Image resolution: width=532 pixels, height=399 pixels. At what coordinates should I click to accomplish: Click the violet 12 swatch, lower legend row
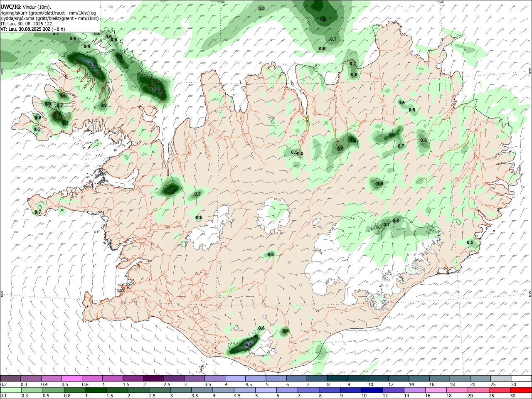(x=393, y=390)
